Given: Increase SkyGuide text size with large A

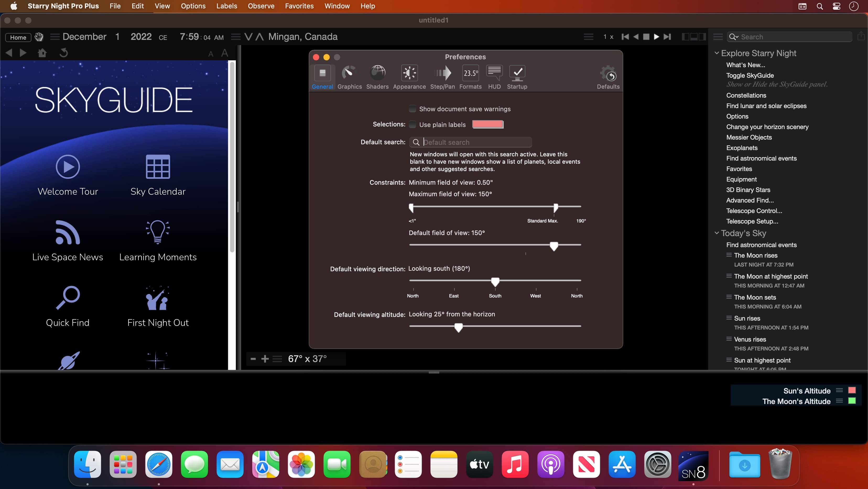Looking at the screenshot, I should click(224, 53).
